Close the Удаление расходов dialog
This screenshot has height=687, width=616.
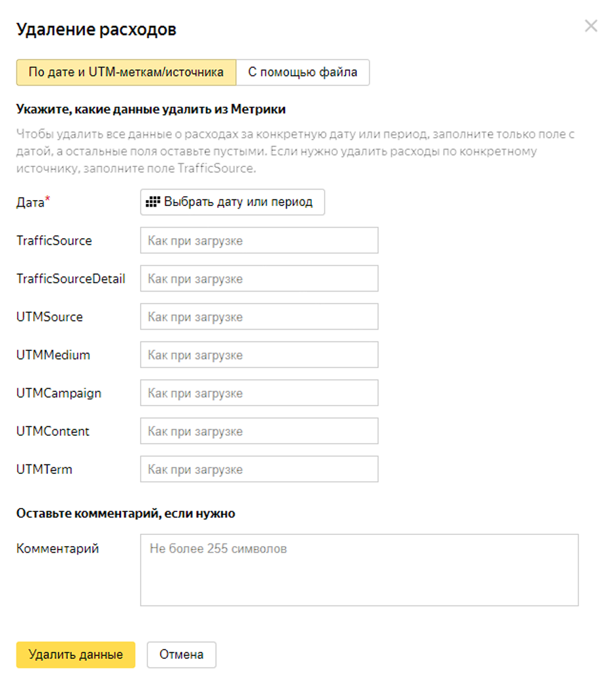591,26
